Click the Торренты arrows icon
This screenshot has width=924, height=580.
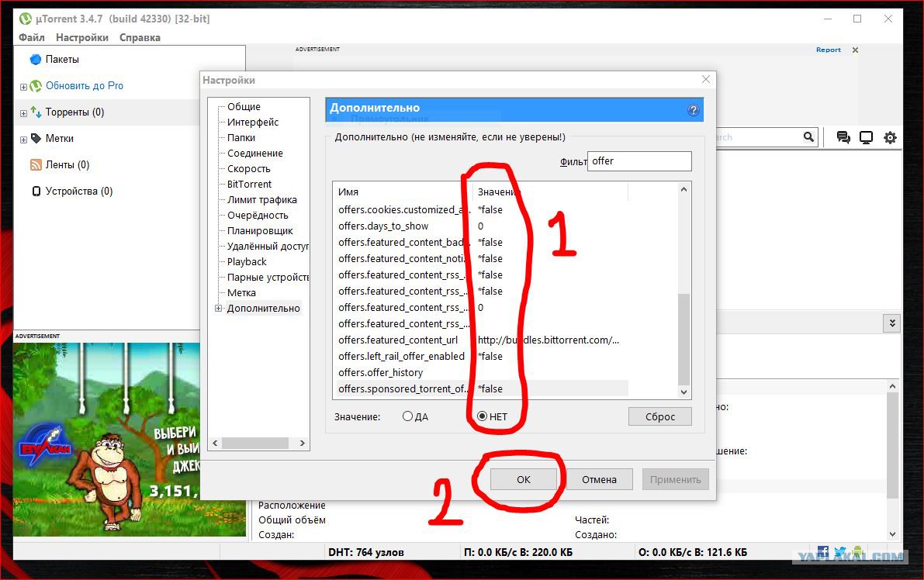(x=36, y=112)
